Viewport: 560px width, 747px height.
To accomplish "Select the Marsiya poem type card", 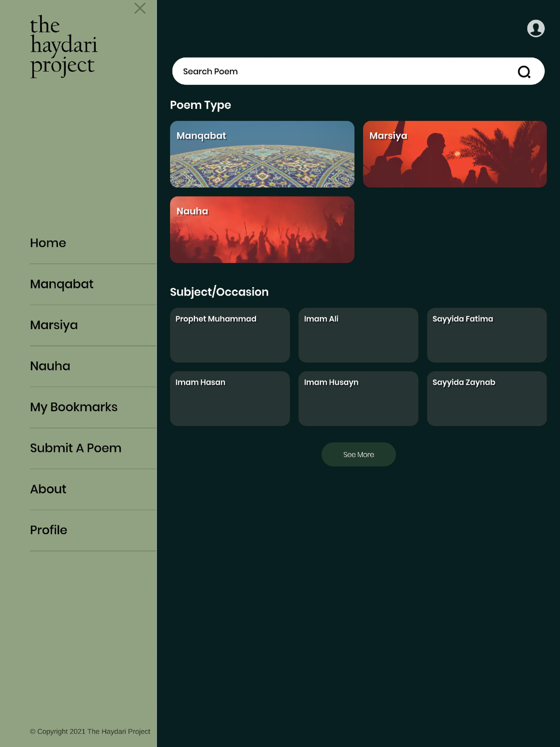I will coord(455,154).
